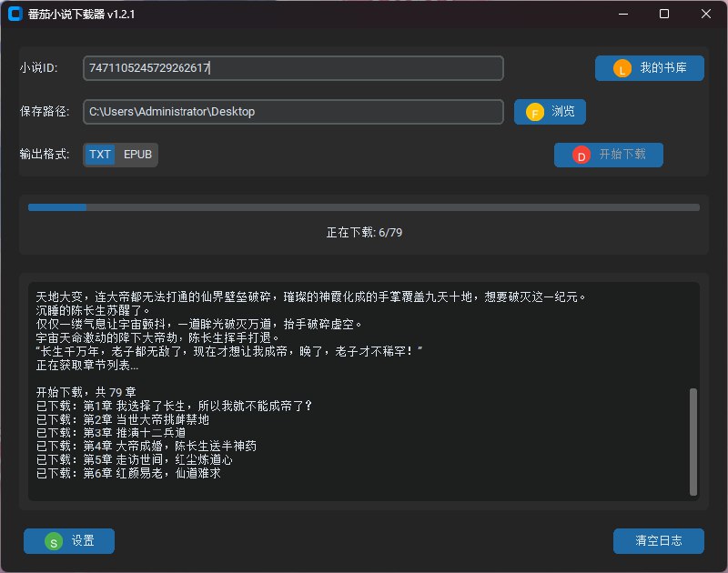Switch output format to EPUB
This screenshot has height=573, width=728.
point(137,155)
